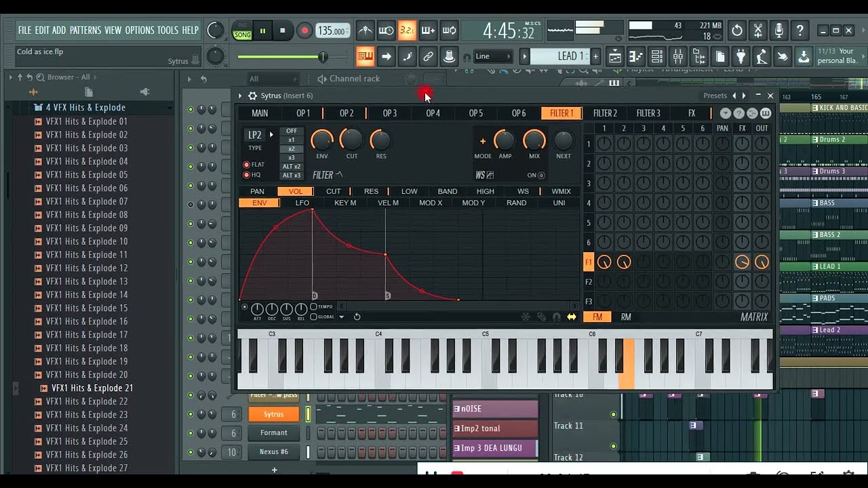Screen dimensions: 868x488
Task: Open the envelope options down arrow
Action: coord(341,317)
